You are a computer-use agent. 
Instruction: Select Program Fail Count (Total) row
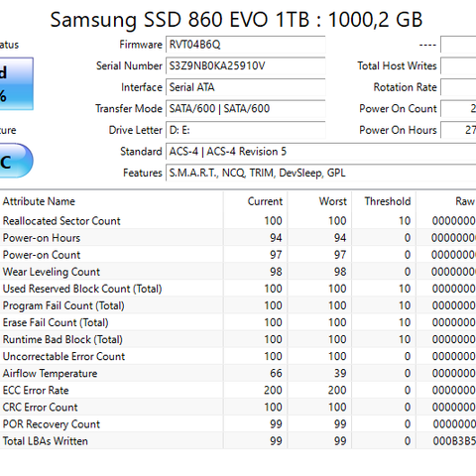click(x=238, y=305)
